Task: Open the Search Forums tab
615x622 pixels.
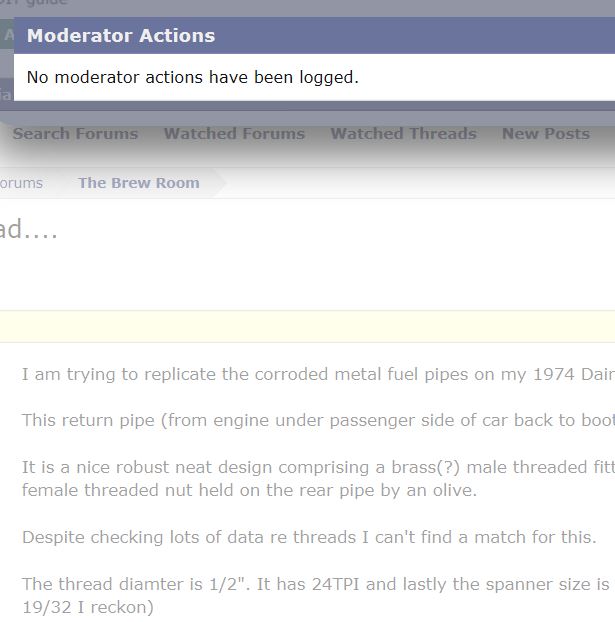Action: pos(75,134)
